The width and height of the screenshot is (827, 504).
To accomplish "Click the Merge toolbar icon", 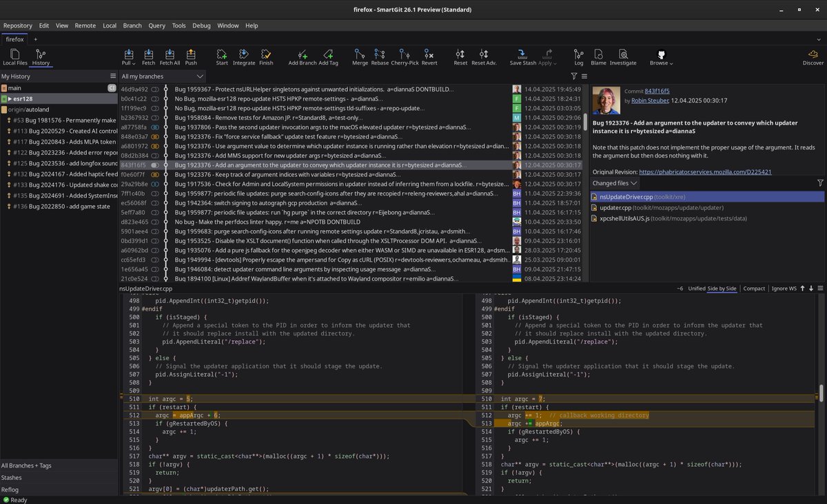I will [x=360, y=56].
